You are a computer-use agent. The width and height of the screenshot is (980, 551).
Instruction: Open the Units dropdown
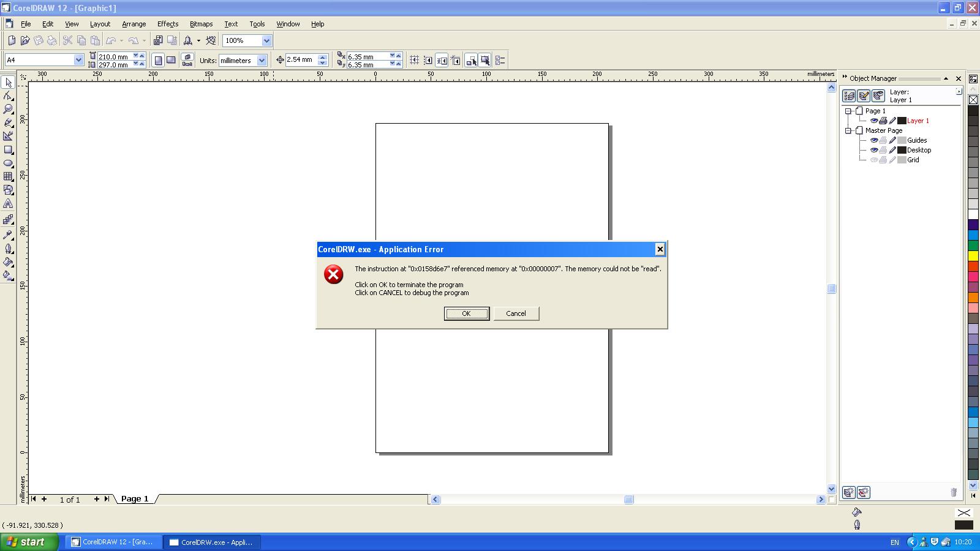point(262,60)
